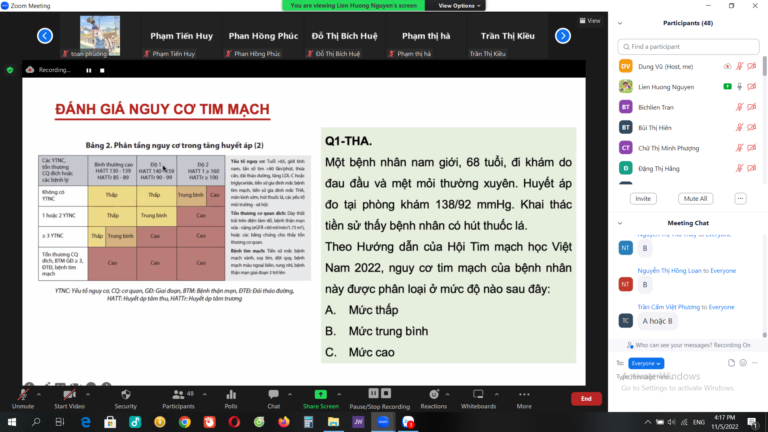This screenshot has width=768, height=432.
Task: Click the Unmute microphone icon
Action: point(22,395)
